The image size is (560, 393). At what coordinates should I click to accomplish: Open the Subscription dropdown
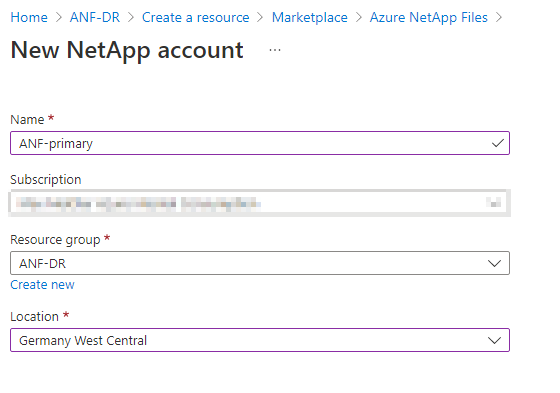[x=260, y=203]
